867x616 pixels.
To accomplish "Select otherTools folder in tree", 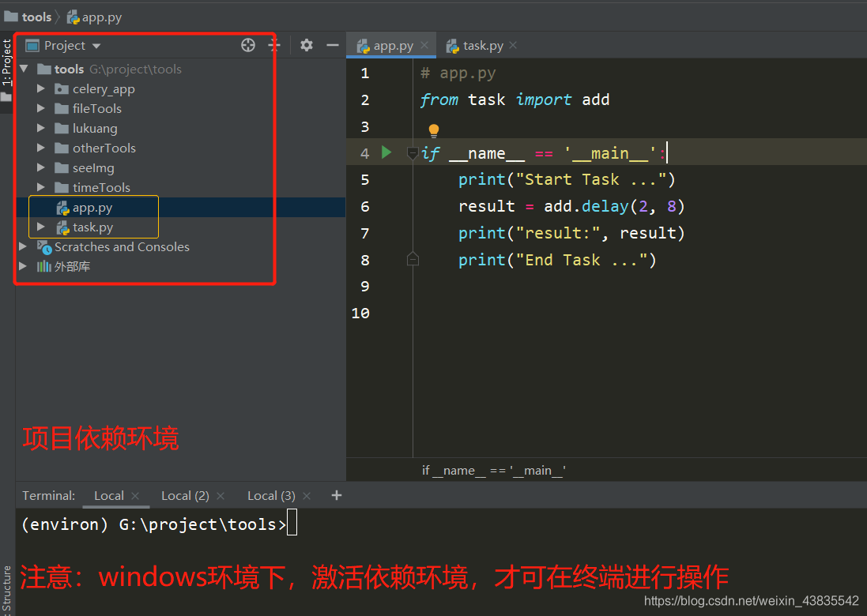I will point(104,148).
